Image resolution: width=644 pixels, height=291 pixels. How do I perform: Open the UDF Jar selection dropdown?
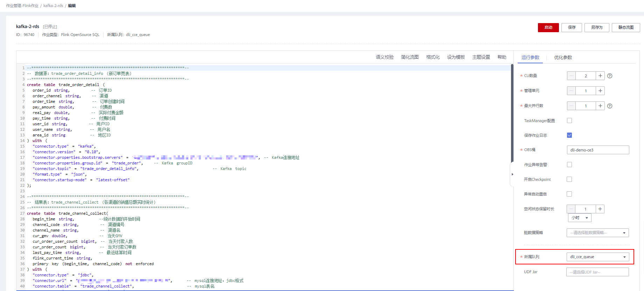click(x=598, y=272)
